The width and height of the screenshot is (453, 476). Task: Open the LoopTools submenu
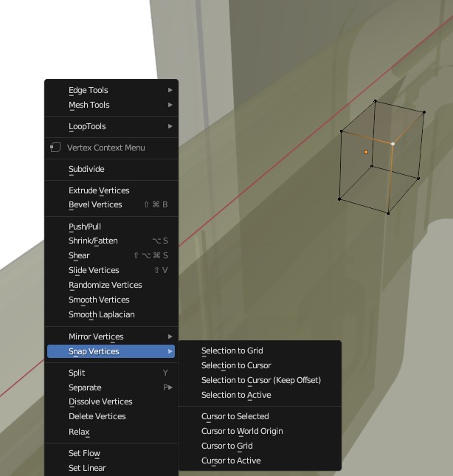coord(111,126)
